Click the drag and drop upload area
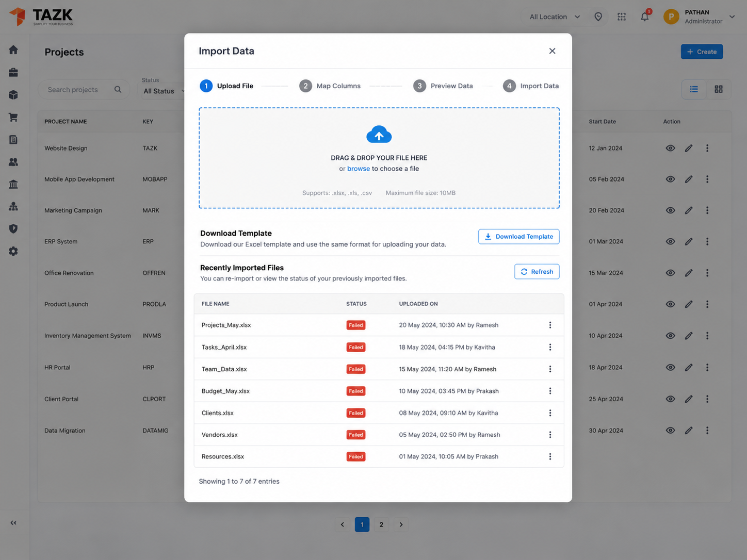Image resolution: width=747 pixels, height=560 pixels. pyautogui.click(x=379, y=158)
